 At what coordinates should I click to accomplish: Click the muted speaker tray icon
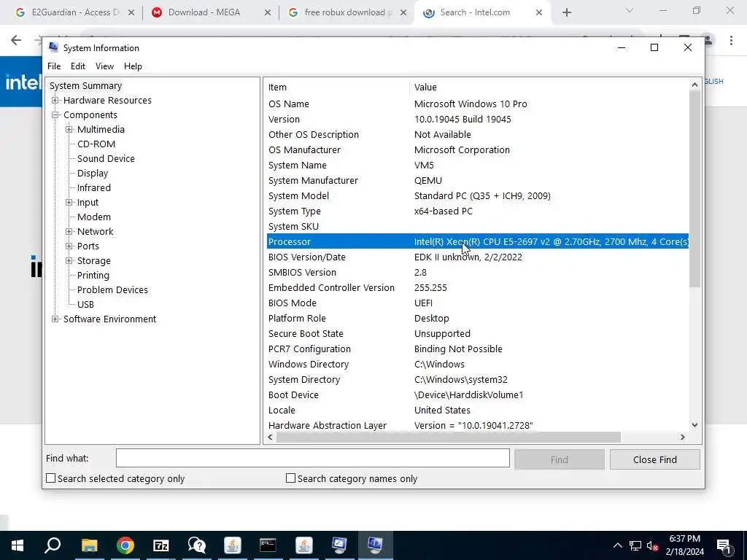tap(652, 545)
